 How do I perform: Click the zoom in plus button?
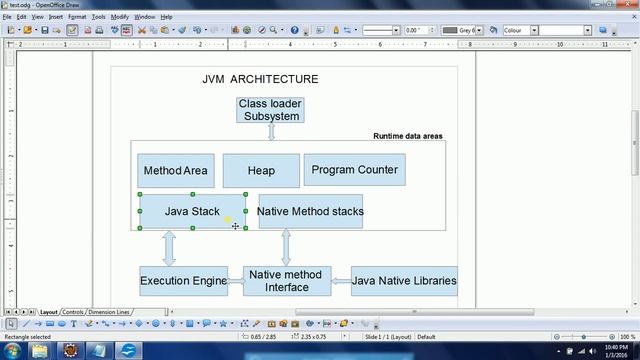(611, 337)
